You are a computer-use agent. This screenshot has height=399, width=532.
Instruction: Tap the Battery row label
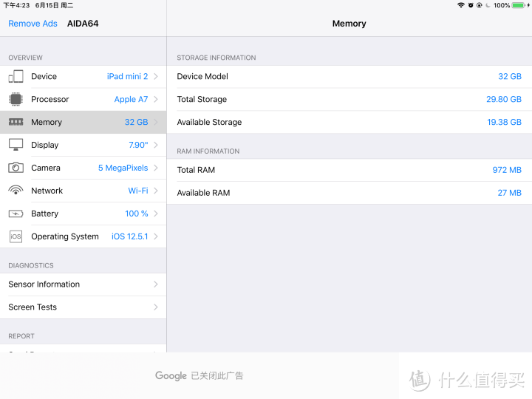(45, 214)
